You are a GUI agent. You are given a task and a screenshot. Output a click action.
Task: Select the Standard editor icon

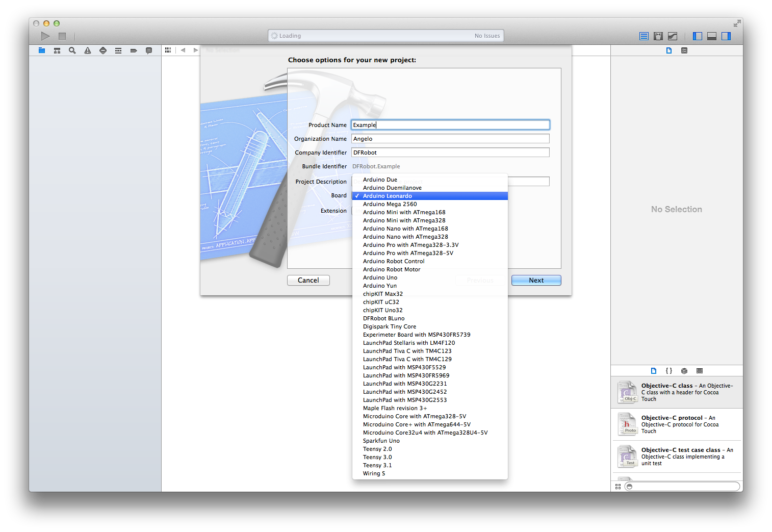(x=644, y=36)
